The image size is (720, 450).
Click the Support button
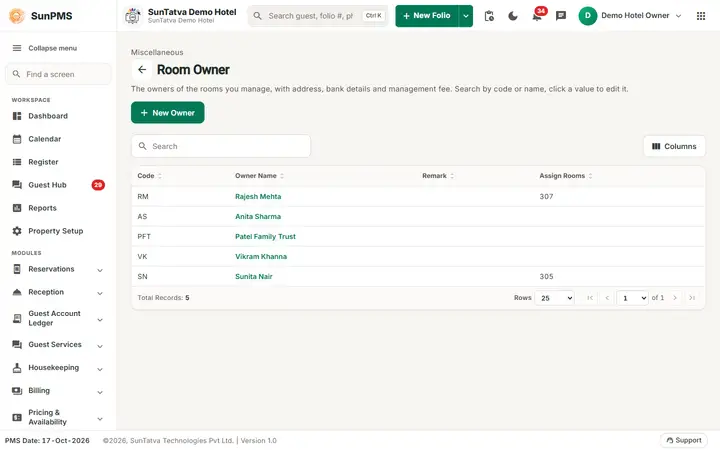click(x=684, y=440)
